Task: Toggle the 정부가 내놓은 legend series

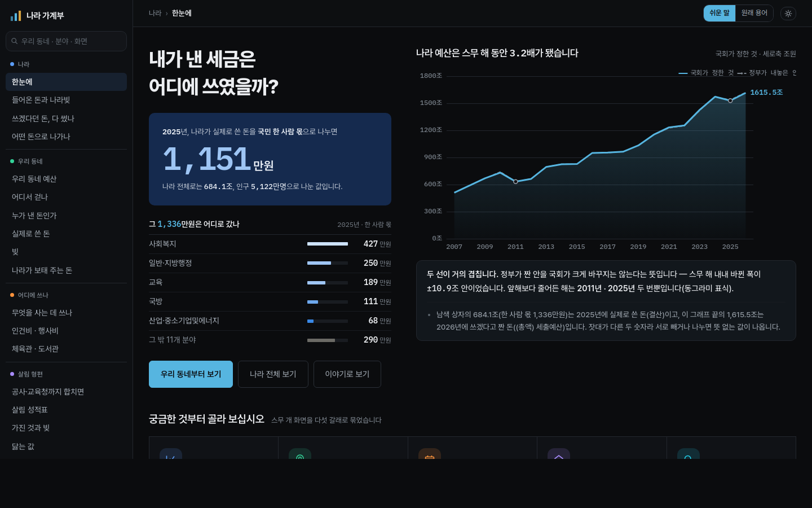Action: point(767,73)
